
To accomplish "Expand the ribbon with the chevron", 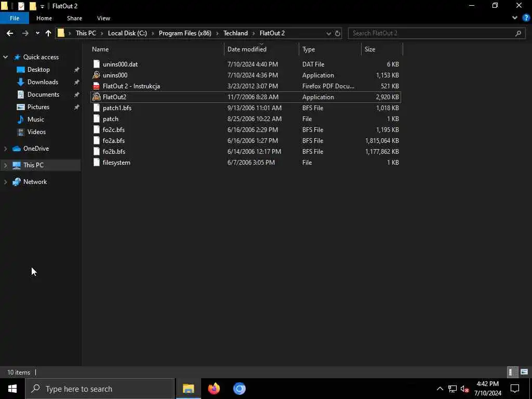I will click(515, 18).
